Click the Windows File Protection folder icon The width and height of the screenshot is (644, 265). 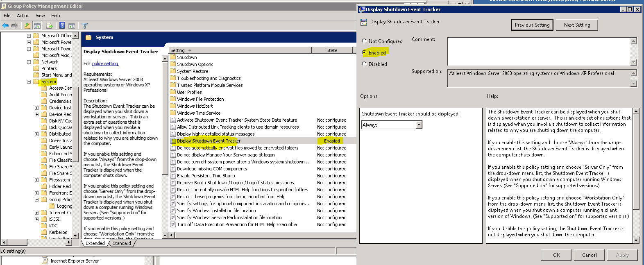click(173, 99)
